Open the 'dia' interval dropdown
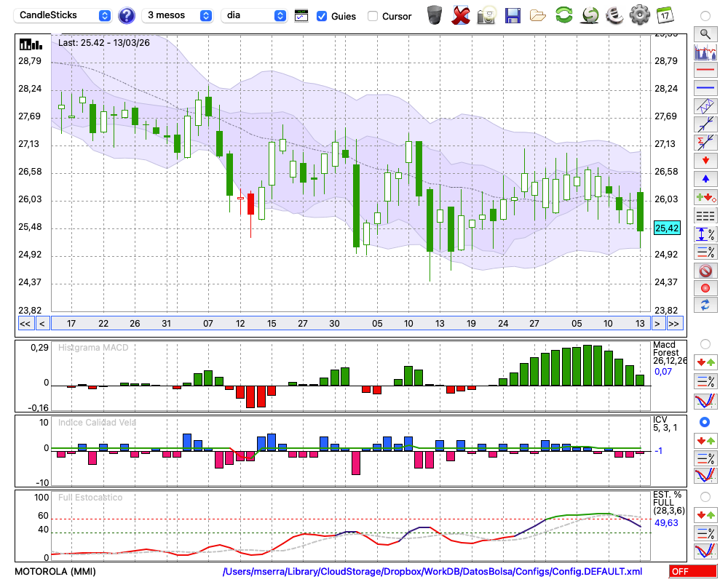This screenshot has width=728, height=582. coord(254,15)
